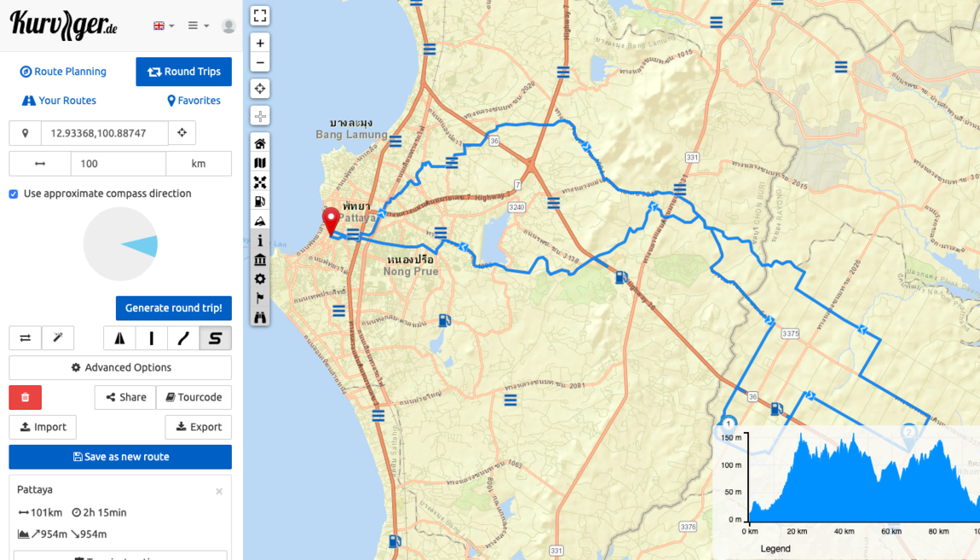Click the home icon on the map toolbar
Viewport: 980px width, 560px height.
coord(260,142)
